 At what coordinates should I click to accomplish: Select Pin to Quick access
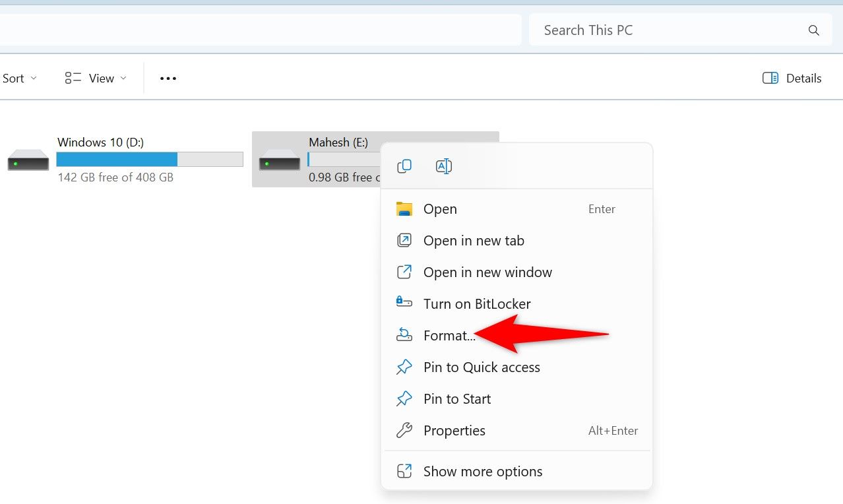coord(482,367)
